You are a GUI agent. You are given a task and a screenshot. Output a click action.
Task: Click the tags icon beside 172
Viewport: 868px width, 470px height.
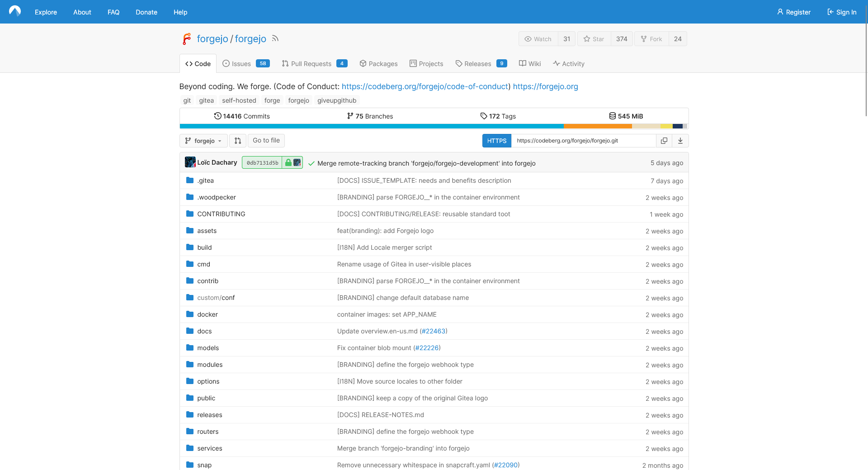484,116
